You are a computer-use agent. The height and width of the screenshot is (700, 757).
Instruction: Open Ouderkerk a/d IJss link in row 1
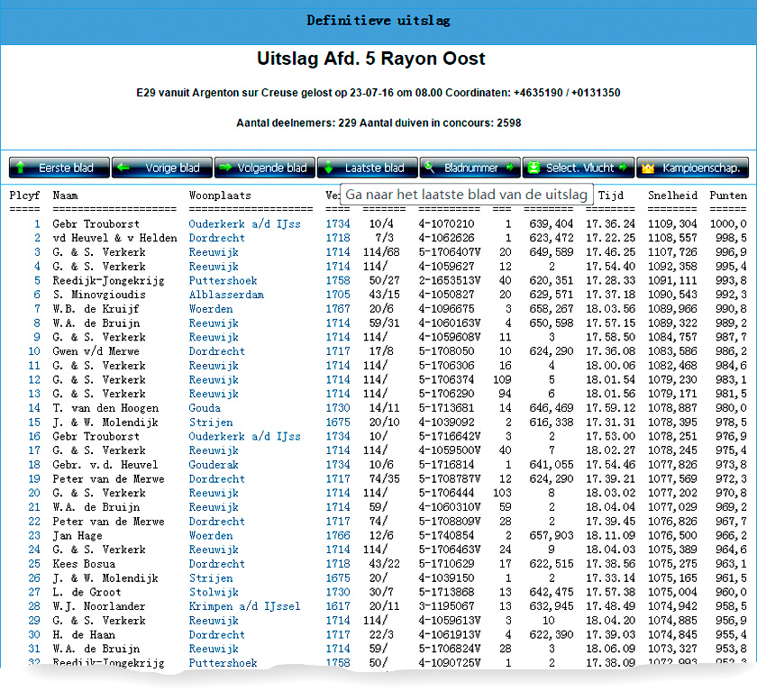244,224
